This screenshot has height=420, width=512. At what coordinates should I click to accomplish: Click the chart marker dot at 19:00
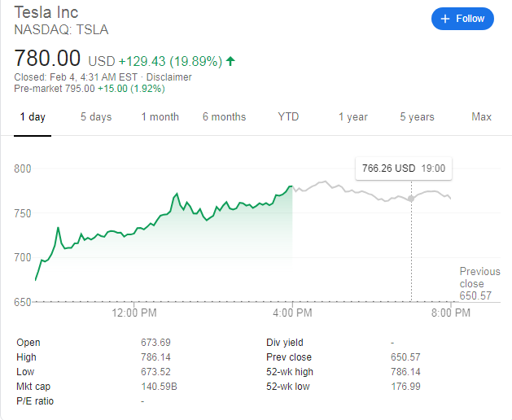411,198
